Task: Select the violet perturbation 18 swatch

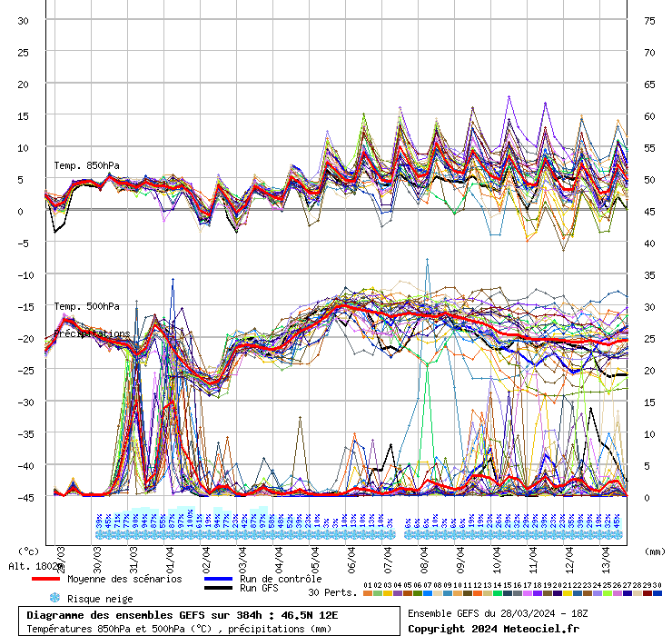Action: pyautogui.click(x=538, y=593)
